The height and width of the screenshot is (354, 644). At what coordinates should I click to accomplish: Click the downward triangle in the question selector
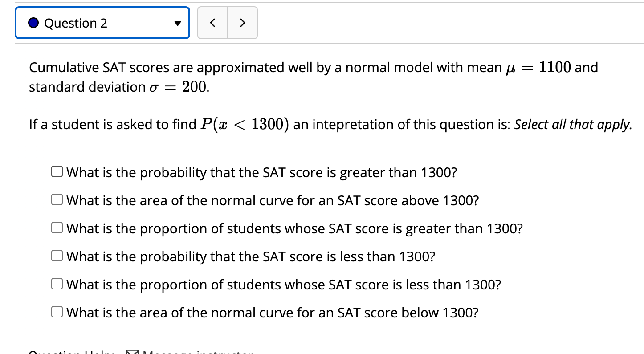pyautogui.click(x=177, y=23)
